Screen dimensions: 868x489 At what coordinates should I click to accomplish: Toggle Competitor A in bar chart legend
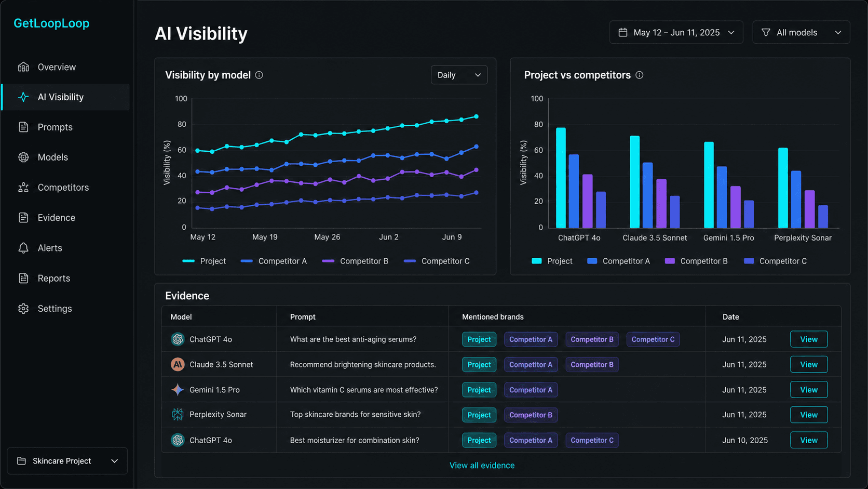click(x=618, y=261)
